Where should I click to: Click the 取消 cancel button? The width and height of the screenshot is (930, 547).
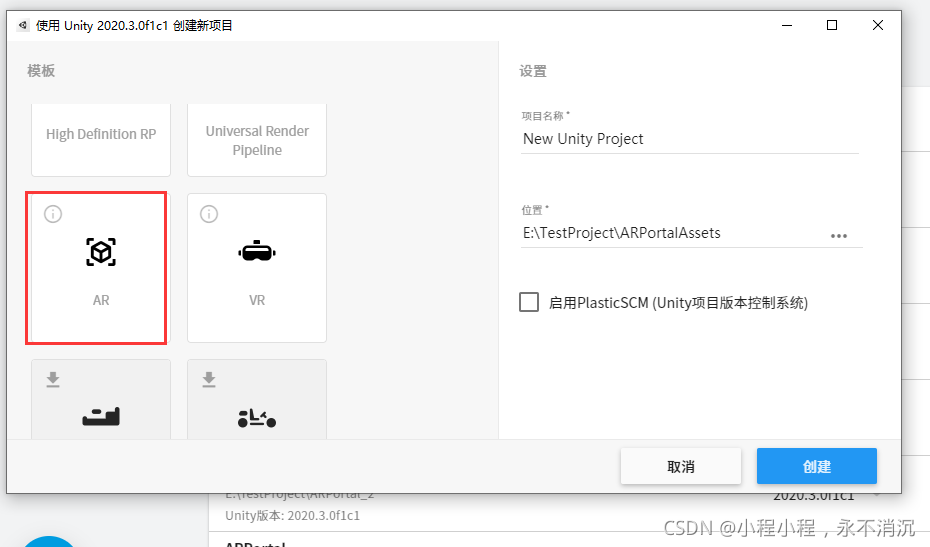point(681,466)
